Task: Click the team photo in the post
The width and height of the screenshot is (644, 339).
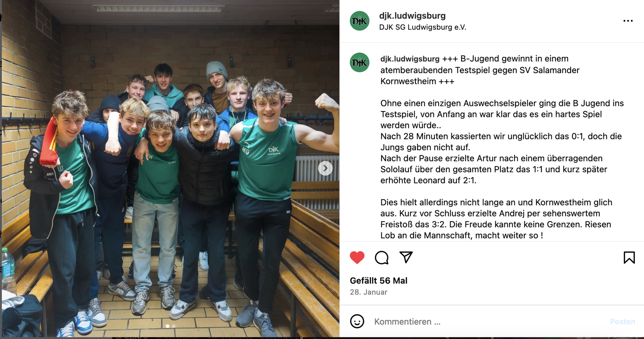Action: (x=170, y=168)
